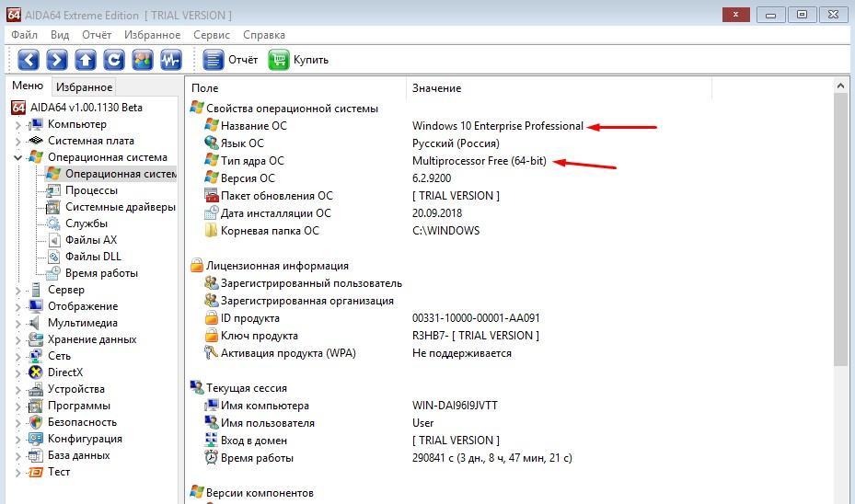Screen dimensions: 855x504
Task: Click the Безопасность shield icon
Action: coord(36,422)
